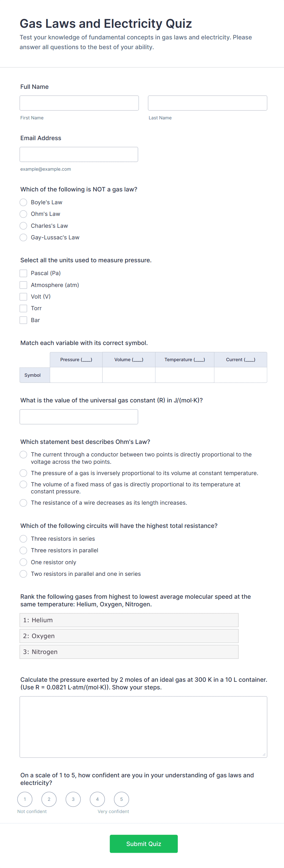Check the Bar pressure unit
Screen dimensions: 284x868
[x=23, y=320]
